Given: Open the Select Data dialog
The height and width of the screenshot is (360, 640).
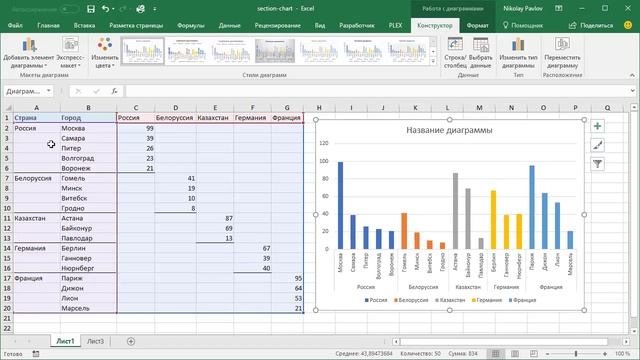Looking at the screenshot, I should [480, 53].
